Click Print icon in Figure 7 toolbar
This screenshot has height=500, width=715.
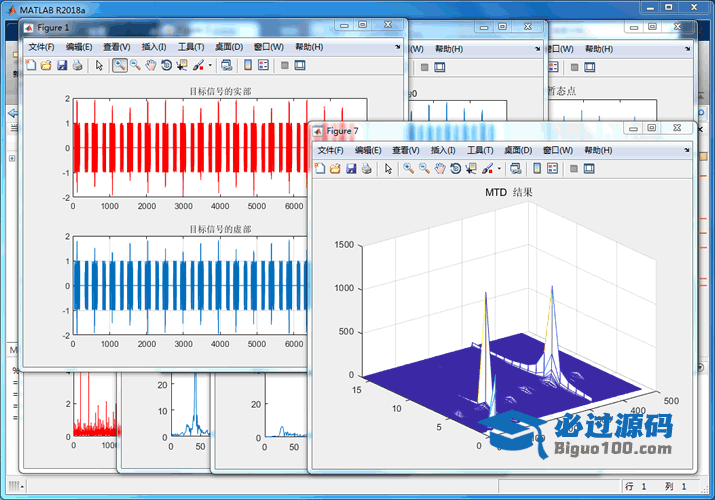click(x=366, y=169)
